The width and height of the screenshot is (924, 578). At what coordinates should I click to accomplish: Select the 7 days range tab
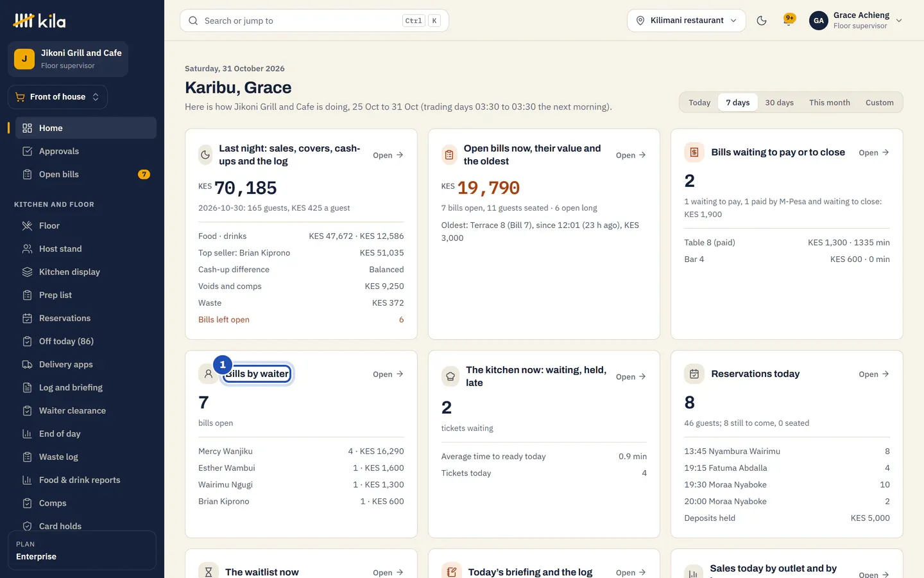738,103
